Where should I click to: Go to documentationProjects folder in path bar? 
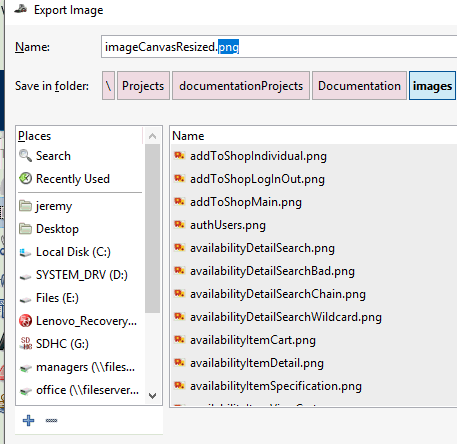coord(241,86)
